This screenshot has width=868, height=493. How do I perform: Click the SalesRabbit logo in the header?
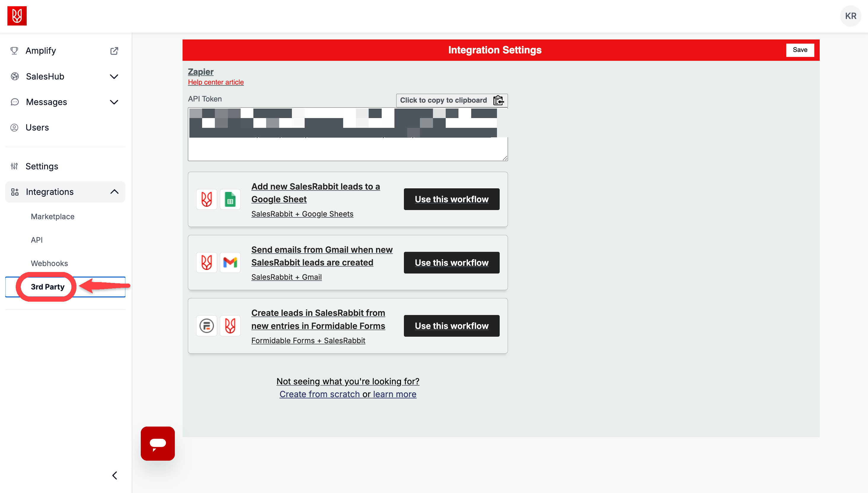[17, 16]
